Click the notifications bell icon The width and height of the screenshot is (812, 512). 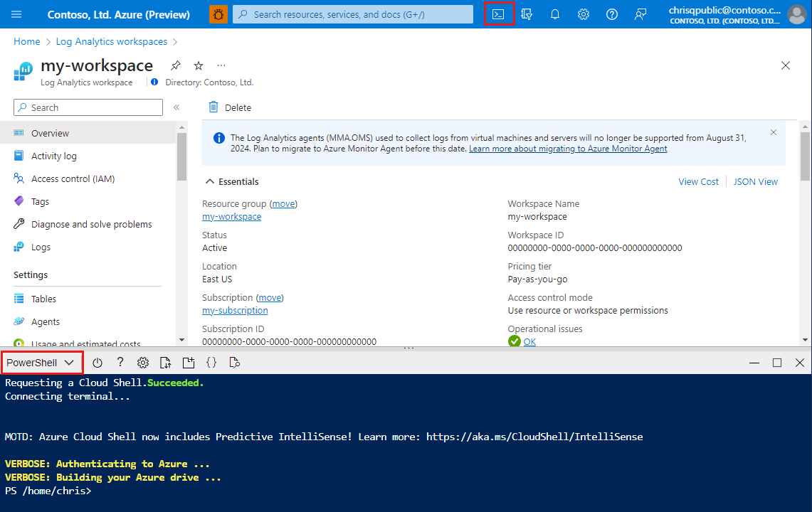555,14
